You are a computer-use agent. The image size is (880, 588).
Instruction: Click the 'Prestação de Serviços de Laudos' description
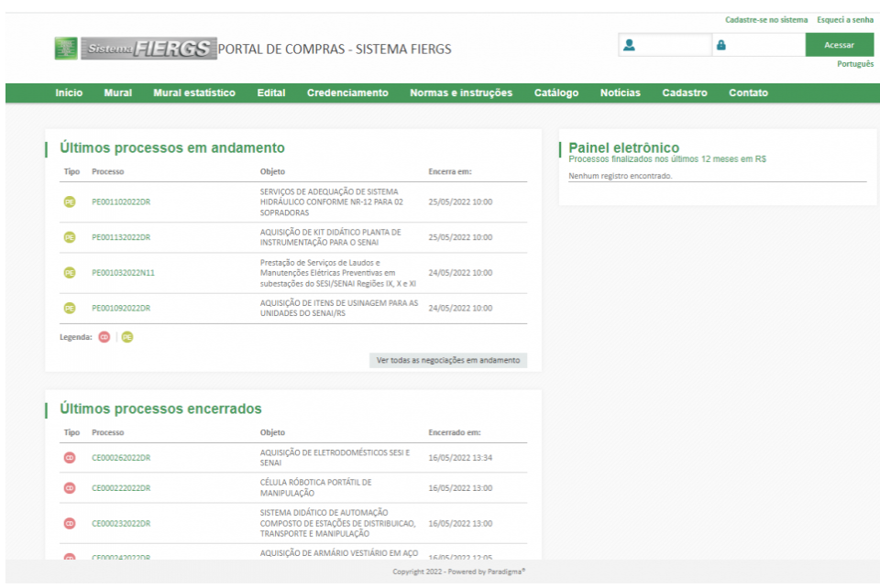(338, 273)
